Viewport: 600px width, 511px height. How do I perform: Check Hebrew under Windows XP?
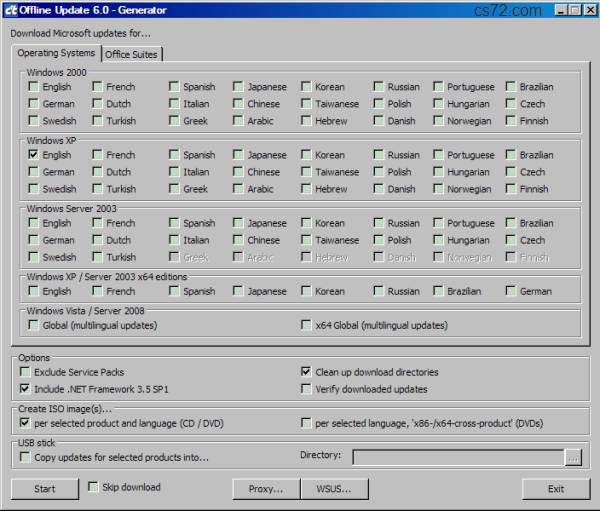306,189
